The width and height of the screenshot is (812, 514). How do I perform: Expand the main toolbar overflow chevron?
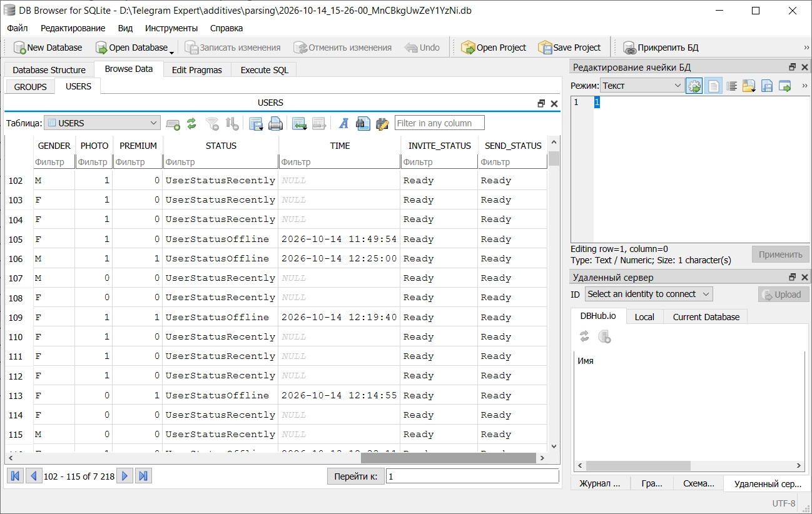pyautogui.click(x=806, y=48)
